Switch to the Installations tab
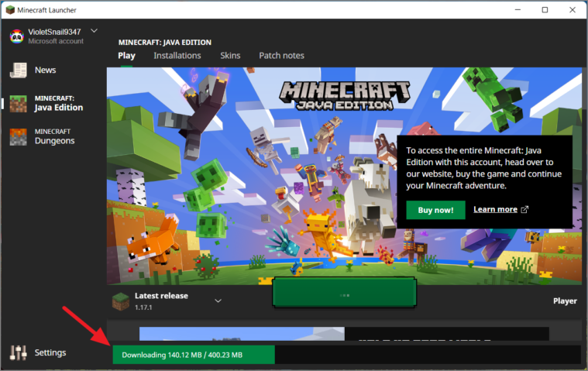Image resolution: width=588 pixels, height=371 pixels. click(x=177, y=56)
